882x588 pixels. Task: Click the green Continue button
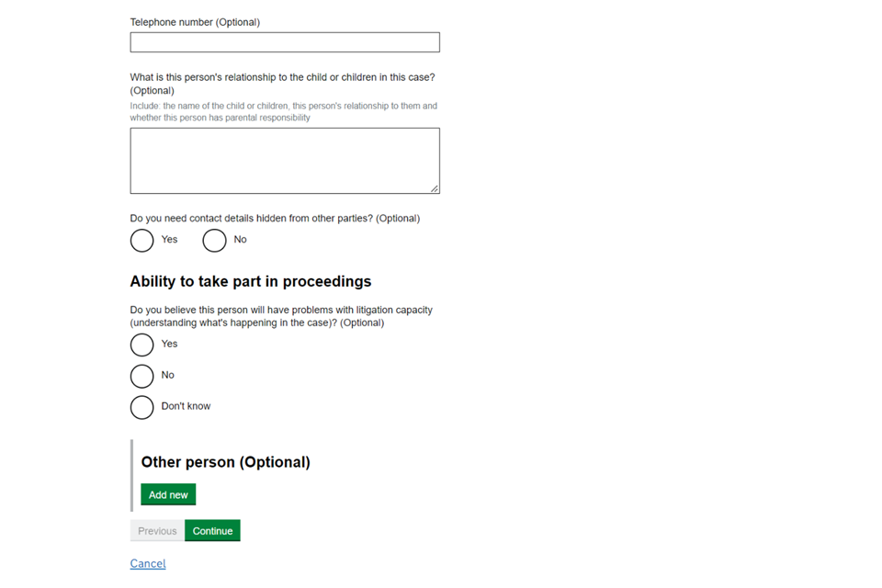(212, 531)
